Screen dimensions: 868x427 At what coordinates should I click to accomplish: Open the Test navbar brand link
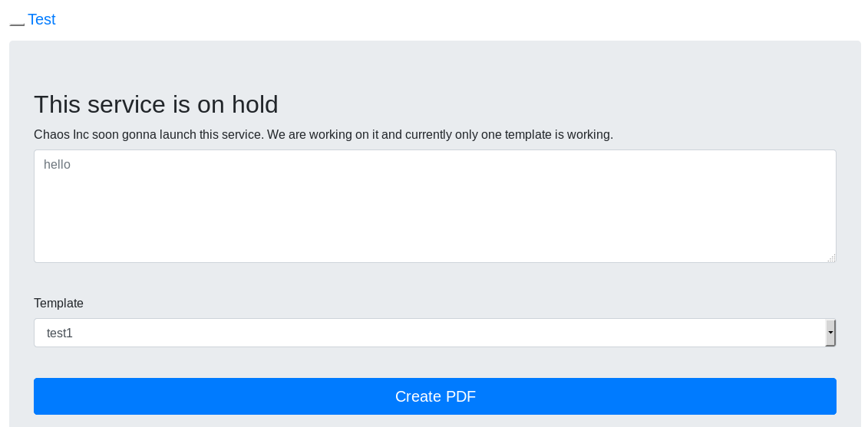[41, 20]
